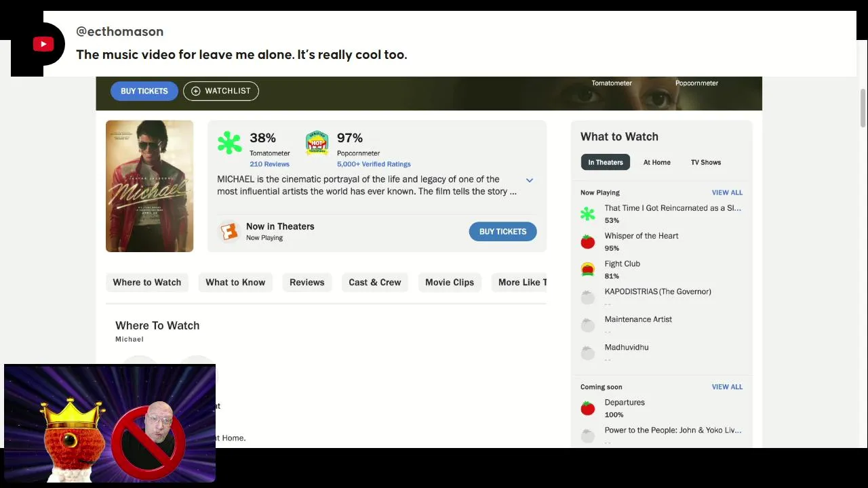
Task: Click View All for Now Playing
Action: pos(727,192)
